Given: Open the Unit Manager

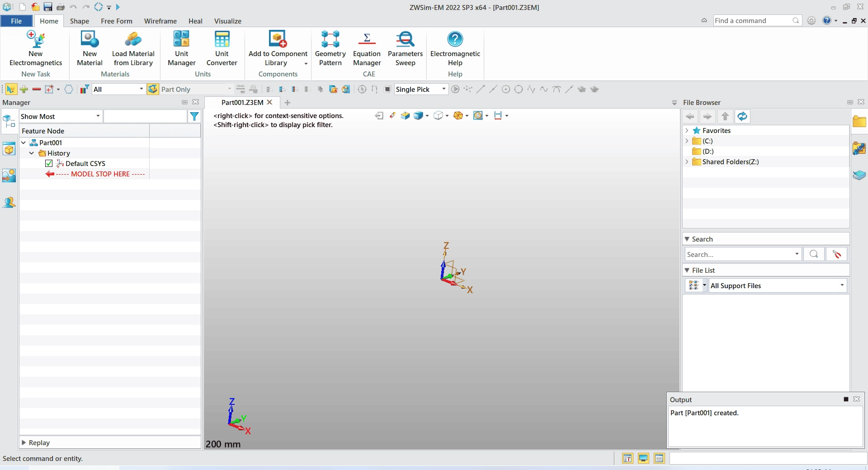Looking at the screenshot, I should (181, 48).
